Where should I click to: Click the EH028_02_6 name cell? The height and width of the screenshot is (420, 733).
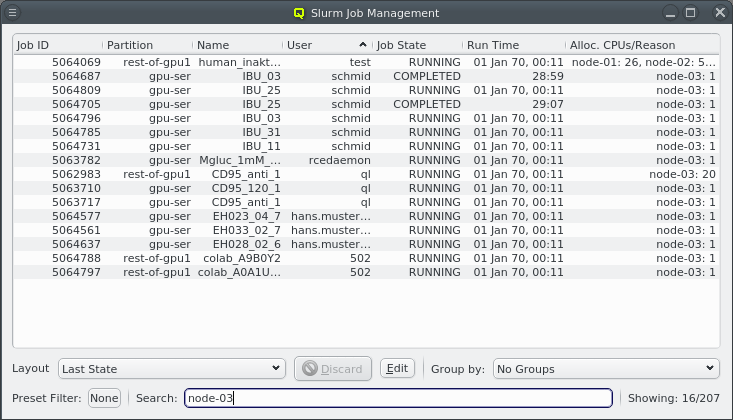click(x=247, y=245)
